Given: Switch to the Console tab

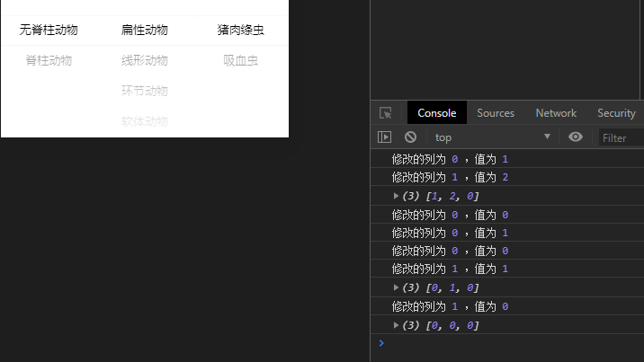Looking at the screenshot, I should (x=436, y=113).
